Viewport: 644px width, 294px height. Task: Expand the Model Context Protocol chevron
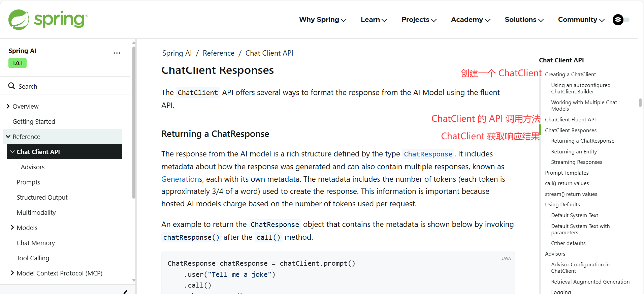[12, 273]
